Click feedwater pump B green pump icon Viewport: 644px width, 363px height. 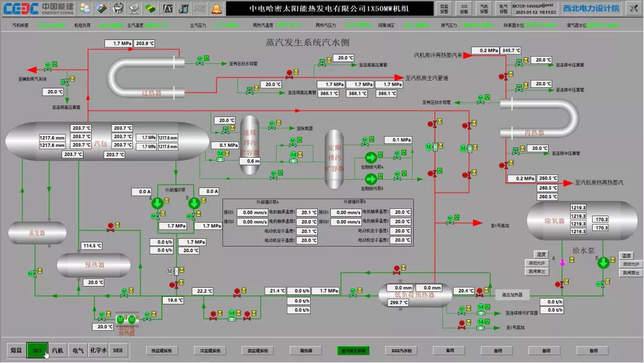tap(603, 263)
